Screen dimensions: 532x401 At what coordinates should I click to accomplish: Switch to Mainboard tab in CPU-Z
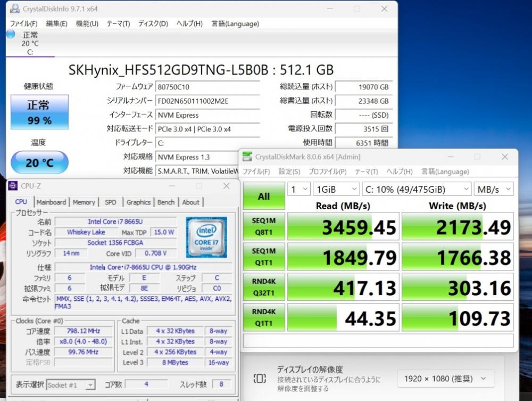pyautogui.click(x=51, y=202)
